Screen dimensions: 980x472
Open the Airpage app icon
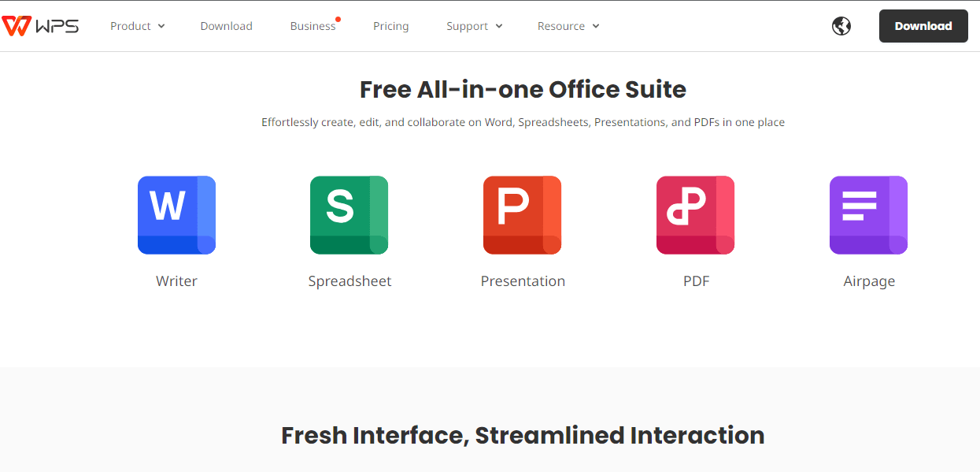coord(868,214)
